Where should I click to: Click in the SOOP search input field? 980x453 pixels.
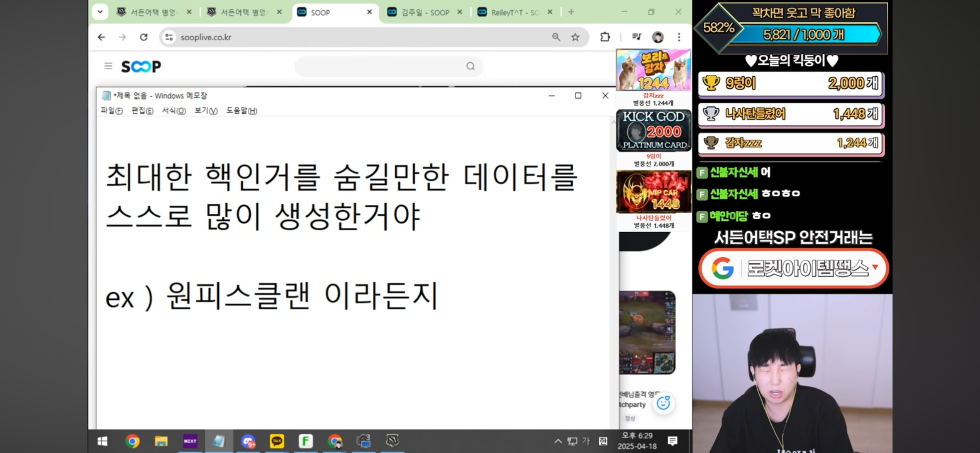click(x=379, y=67)
